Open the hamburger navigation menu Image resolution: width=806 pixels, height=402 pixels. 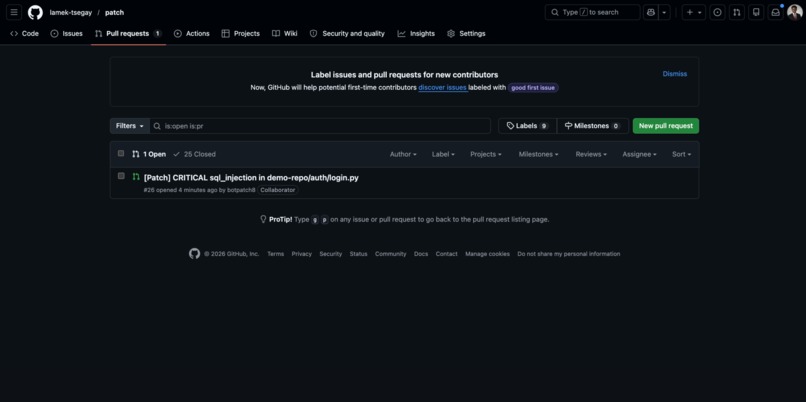(x=14, y=12)
